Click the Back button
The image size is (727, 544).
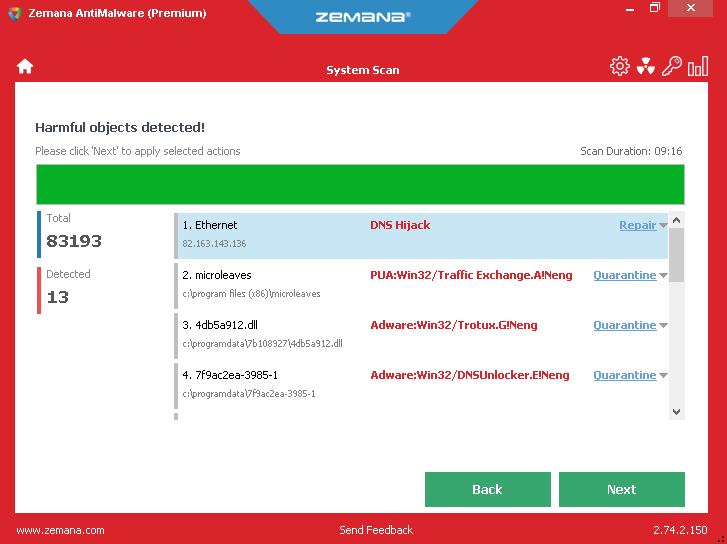[487, 489]
